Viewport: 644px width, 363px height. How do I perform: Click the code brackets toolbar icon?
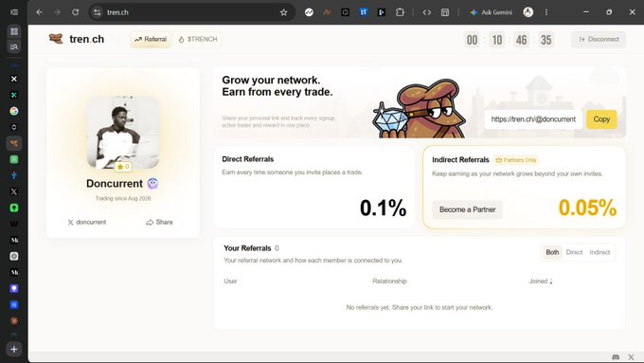pos(427,12)
